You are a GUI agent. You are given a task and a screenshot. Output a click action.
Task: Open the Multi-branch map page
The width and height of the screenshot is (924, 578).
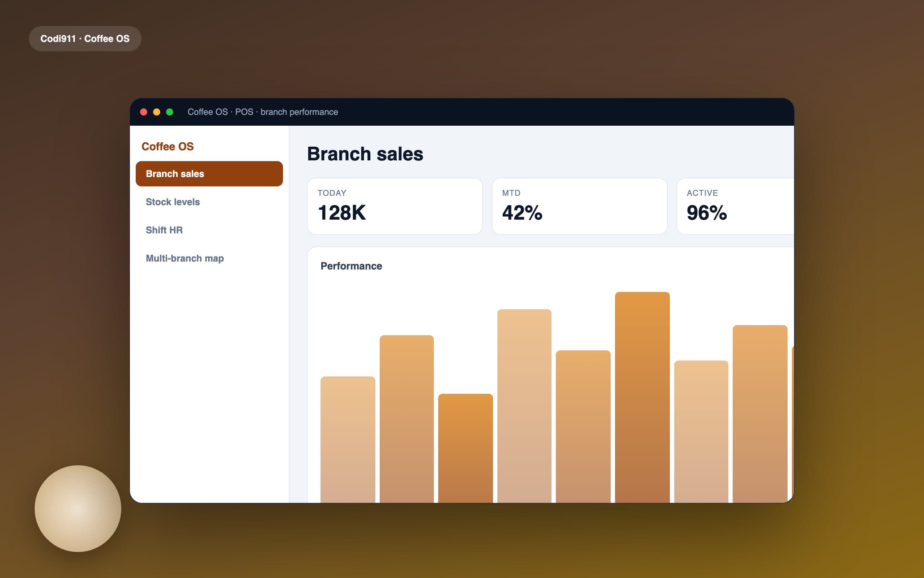click(209, 258)
